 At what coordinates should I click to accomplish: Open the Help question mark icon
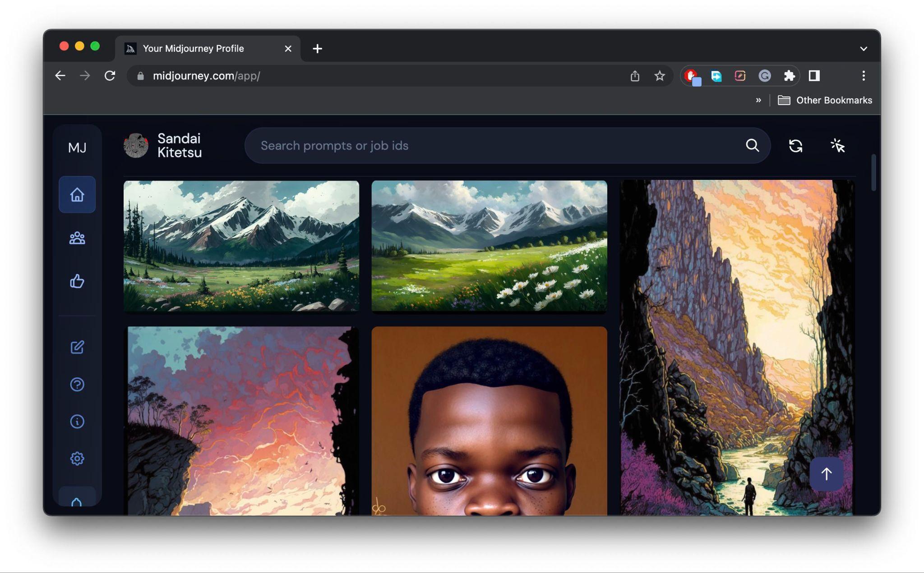(77, 385)
